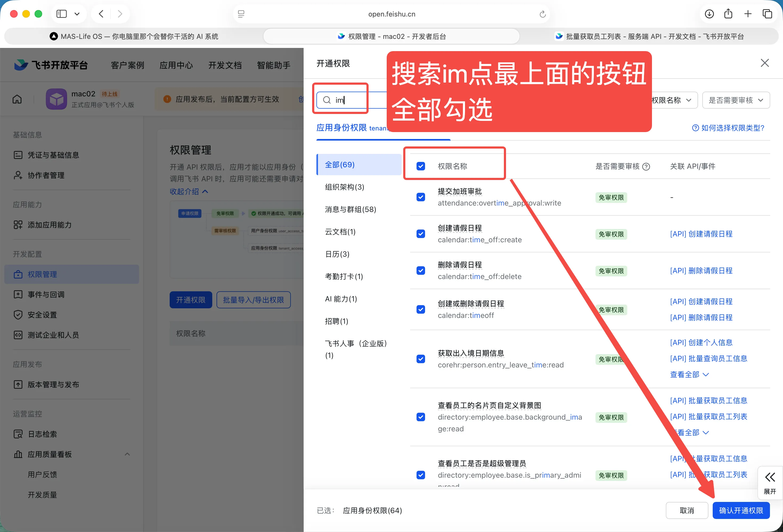Image resolution: width=783 pixels, height=532 pixels.
Task: Open 日志检索 in sidebar
Action: tap(71, 434)
